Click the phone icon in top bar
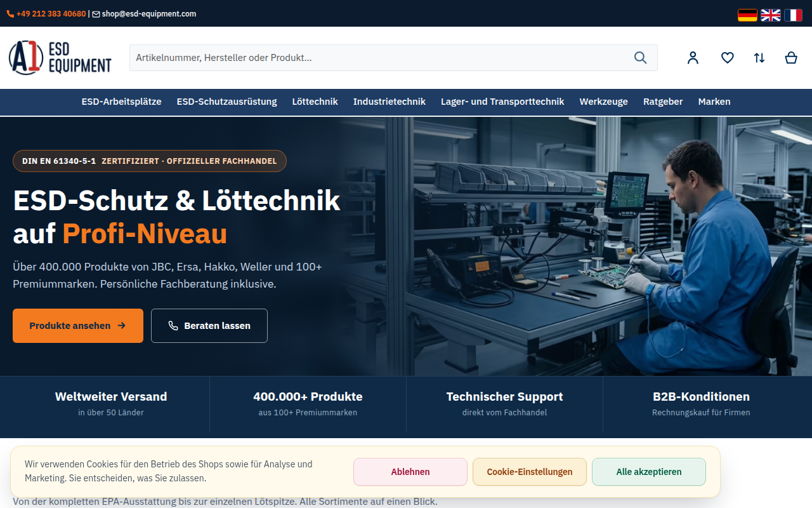The image size is (812, 508). point(10,14)
